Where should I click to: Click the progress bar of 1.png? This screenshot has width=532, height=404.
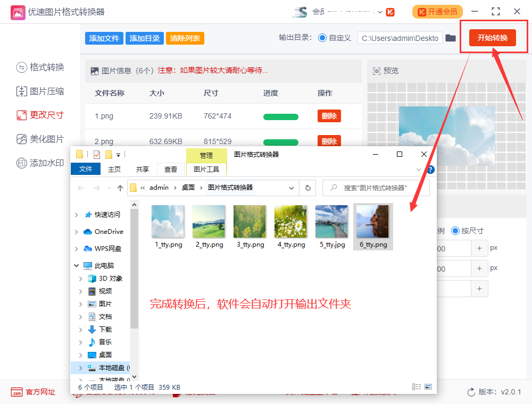[x=281, y=116]
